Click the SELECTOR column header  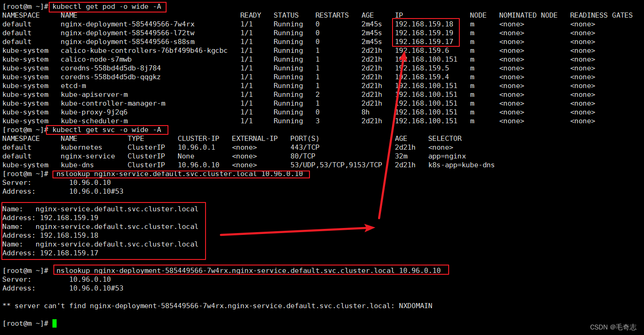445,139
